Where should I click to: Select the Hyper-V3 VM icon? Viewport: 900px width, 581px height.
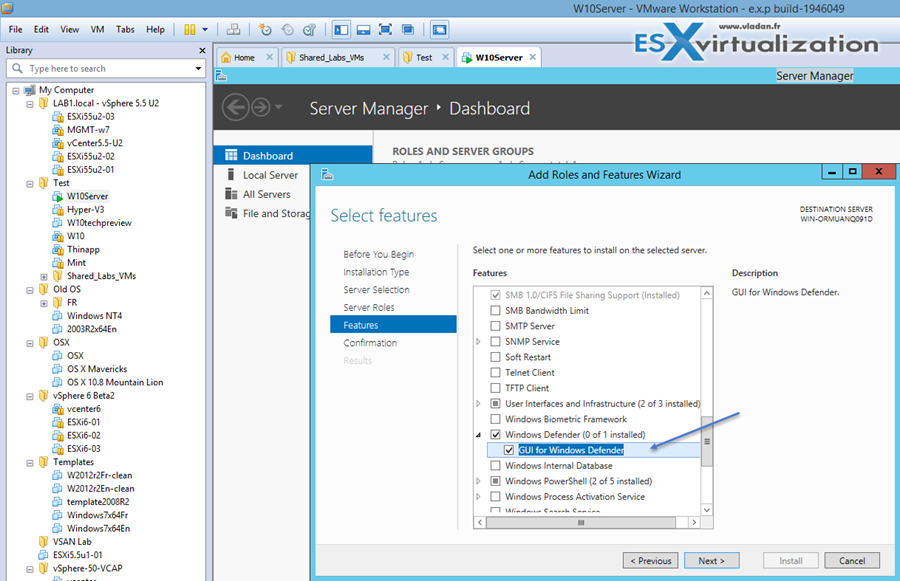[57, 210]
